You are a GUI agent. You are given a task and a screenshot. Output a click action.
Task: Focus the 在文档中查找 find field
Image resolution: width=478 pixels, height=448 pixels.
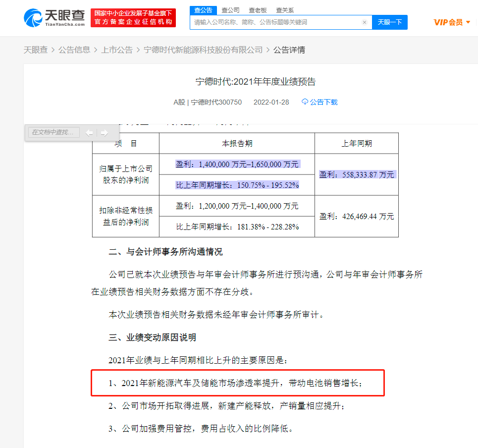tap(54, 132)
